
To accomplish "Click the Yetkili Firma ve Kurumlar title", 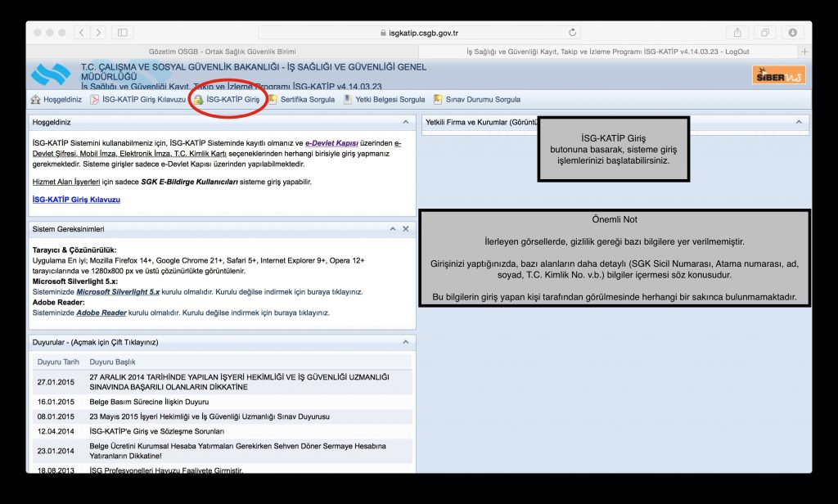I will click(x=481, y=122).
